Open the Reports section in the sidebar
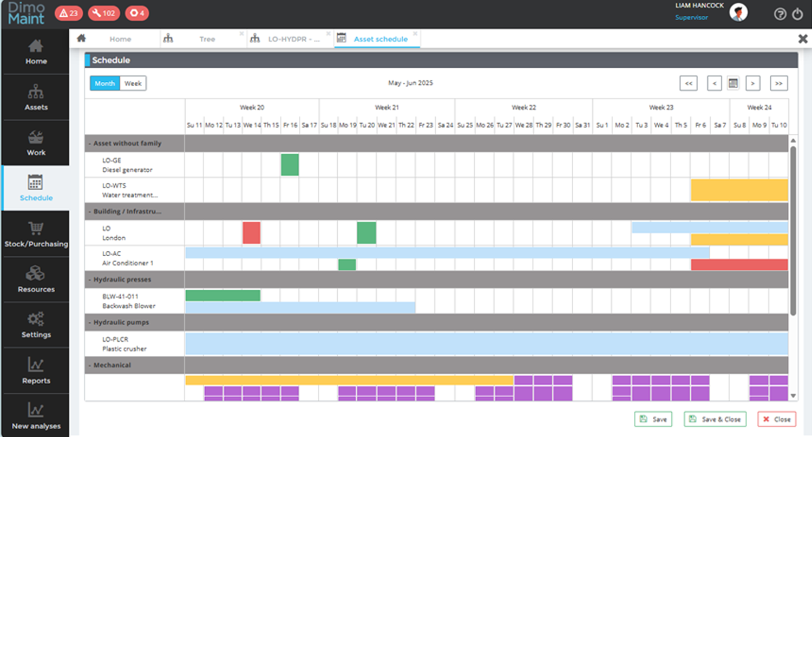 [35, 370]
